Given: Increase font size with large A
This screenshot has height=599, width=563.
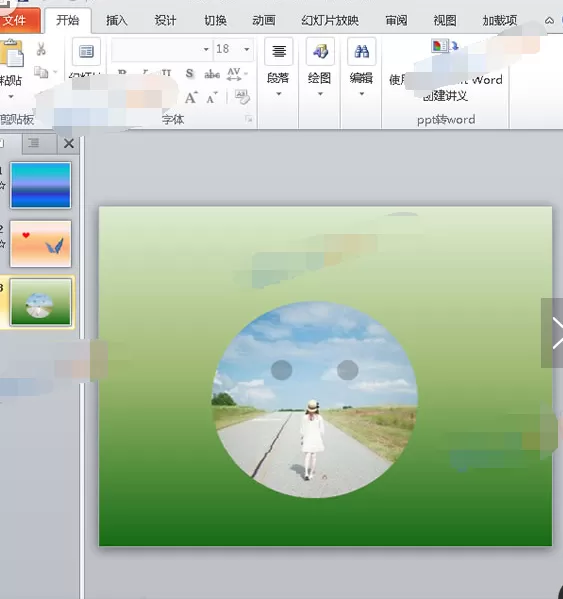Looking at the screenshot, I should [x=191, y=98].
